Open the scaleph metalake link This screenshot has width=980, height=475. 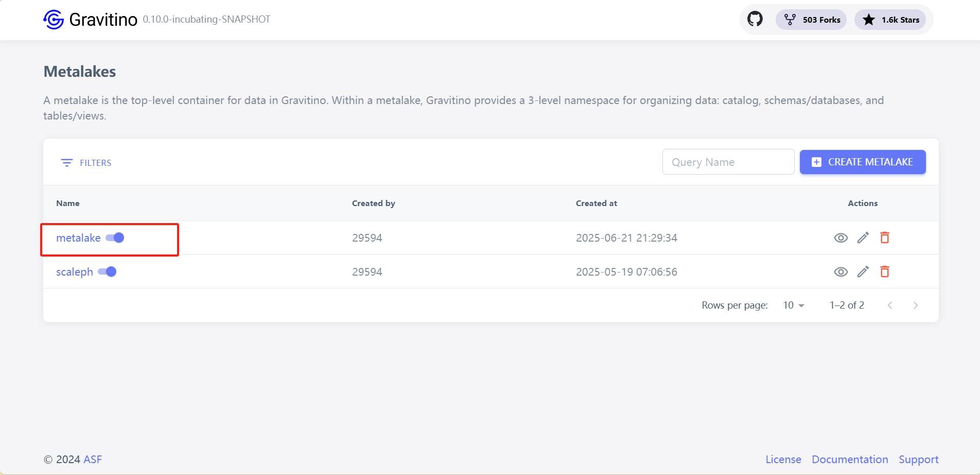[75, 272]
